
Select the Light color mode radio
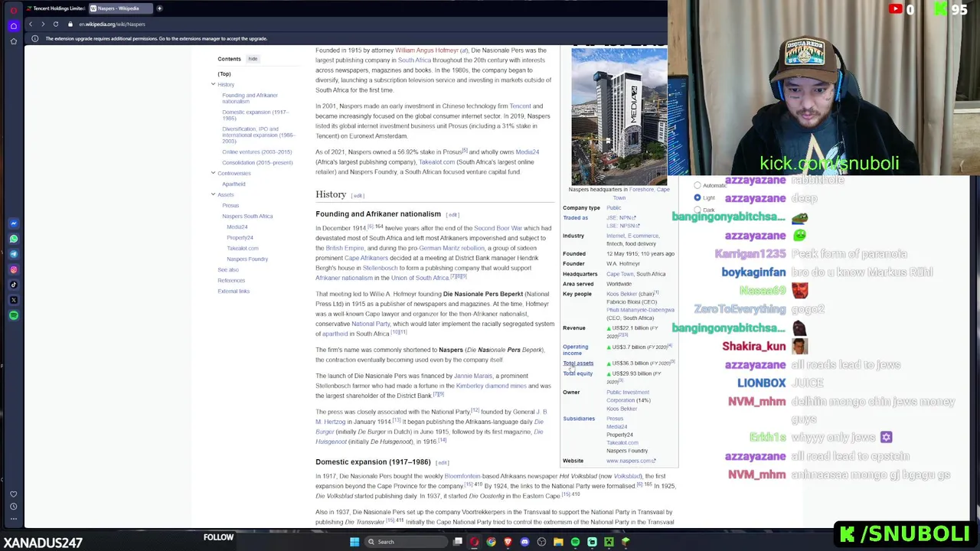[697, 197]
